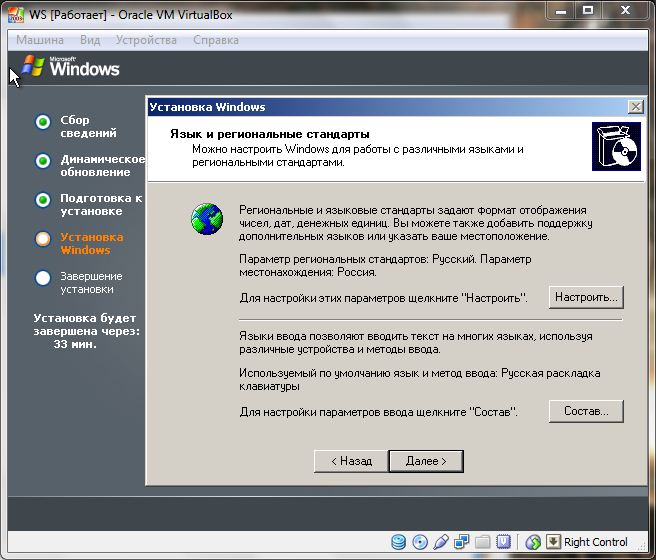Open the Вид menu
This screenshot has width=656, height=560.
(90, 40)
